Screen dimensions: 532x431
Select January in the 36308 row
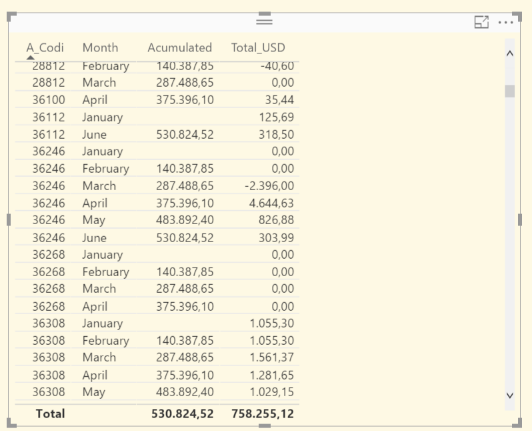coord(102,323)
